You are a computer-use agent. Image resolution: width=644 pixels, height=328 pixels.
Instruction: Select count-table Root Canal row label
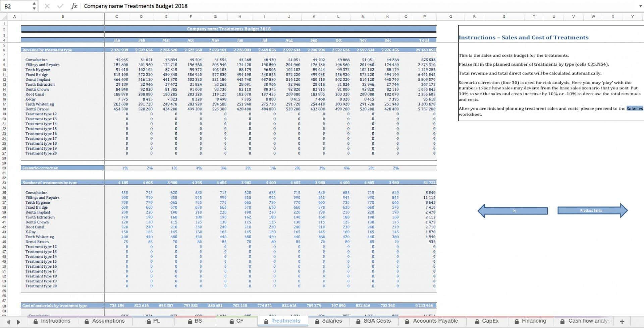point(35,227)
